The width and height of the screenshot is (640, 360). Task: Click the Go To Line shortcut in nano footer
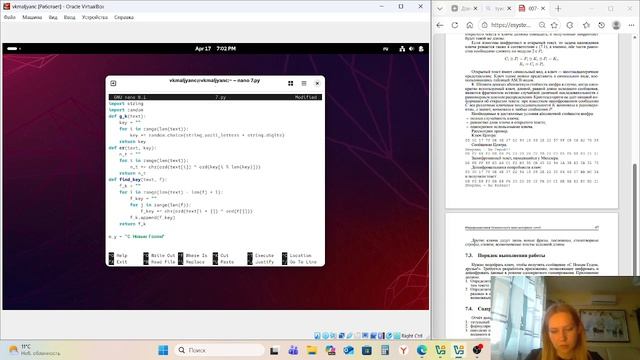click(x=299, y=262)
